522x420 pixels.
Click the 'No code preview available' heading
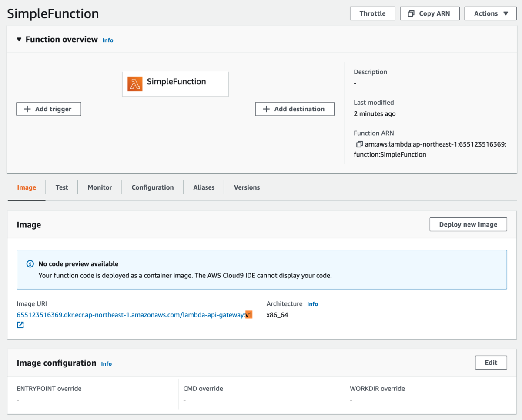(78, 264)
